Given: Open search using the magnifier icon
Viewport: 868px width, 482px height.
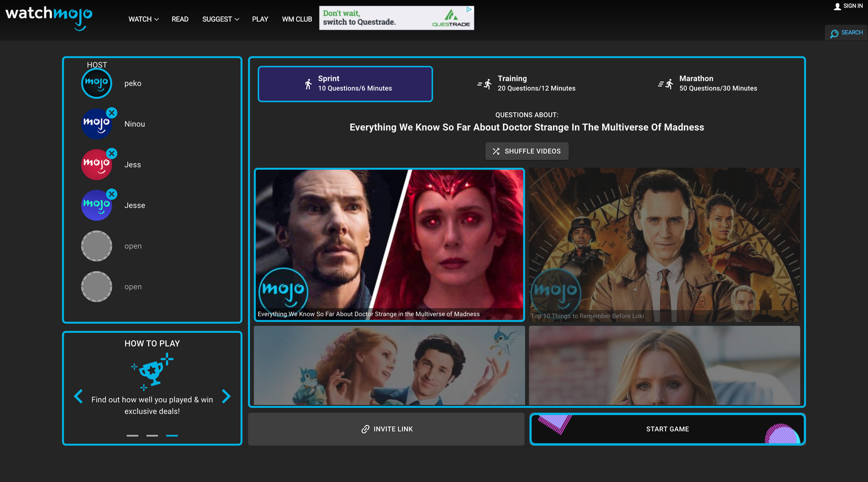Looking at the screenshot, I should pyautogui.click(x=834, y=33).
